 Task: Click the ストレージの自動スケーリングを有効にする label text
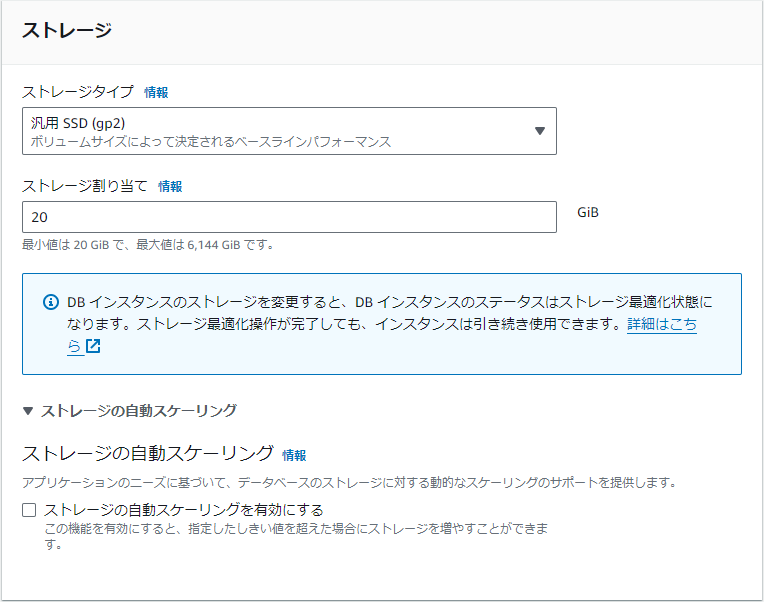point(184,510)
